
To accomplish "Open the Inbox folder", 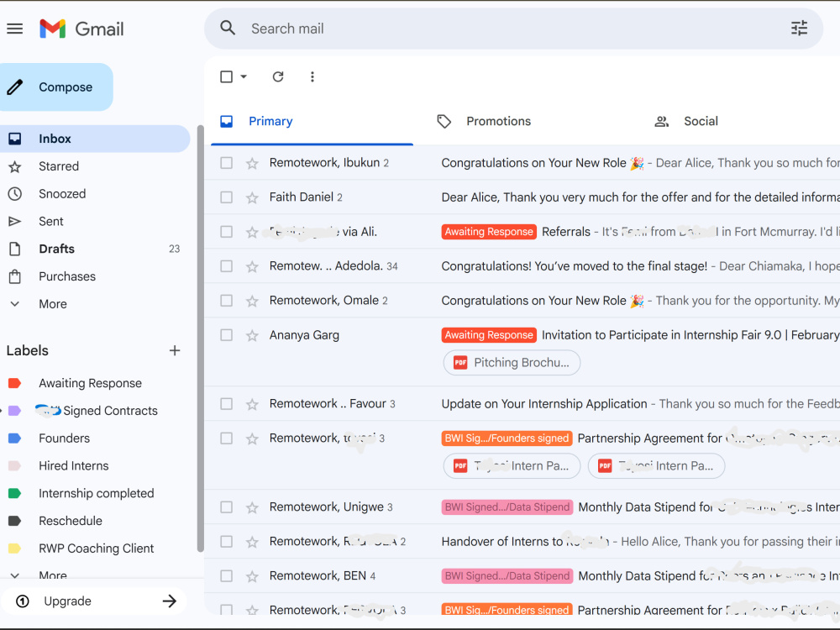I will pos(95,139).
